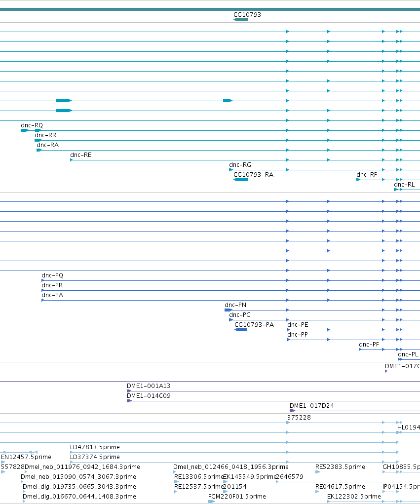
Task: Select the dnc-RG transcript label
Action: tap(240, 165)
